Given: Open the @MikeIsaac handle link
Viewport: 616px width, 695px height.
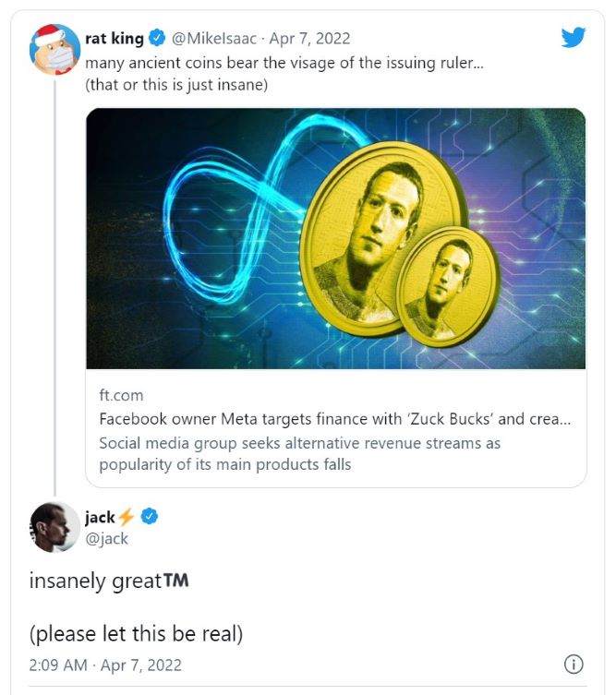Looking at the screenshot, I should [x=216, y=38].
